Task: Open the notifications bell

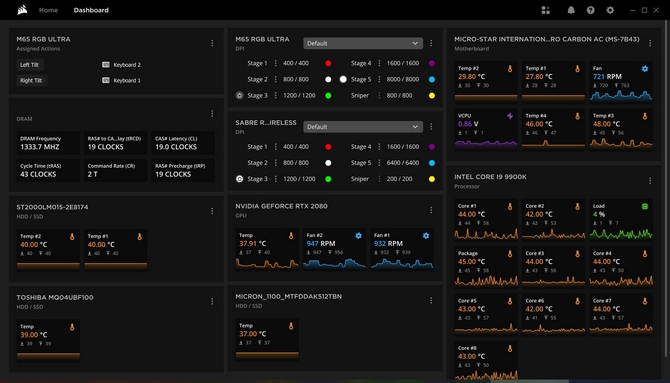Action: coord(571,10)
